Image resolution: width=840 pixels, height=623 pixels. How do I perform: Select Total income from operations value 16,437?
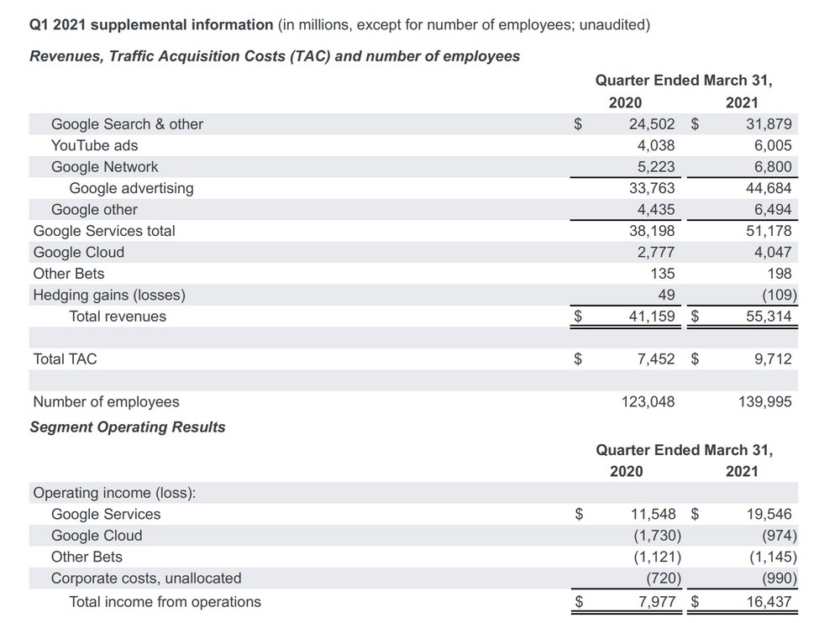tap(769, 601)
